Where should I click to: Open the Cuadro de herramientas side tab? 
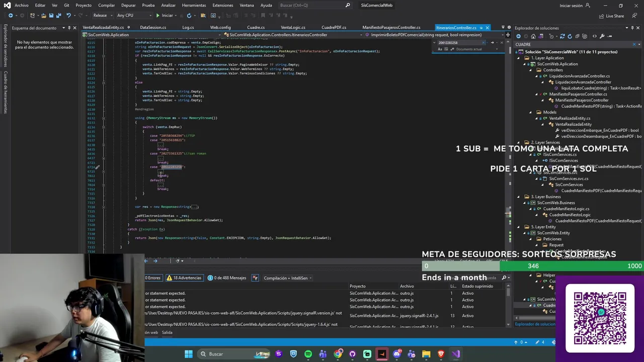[x=6, y=92]
